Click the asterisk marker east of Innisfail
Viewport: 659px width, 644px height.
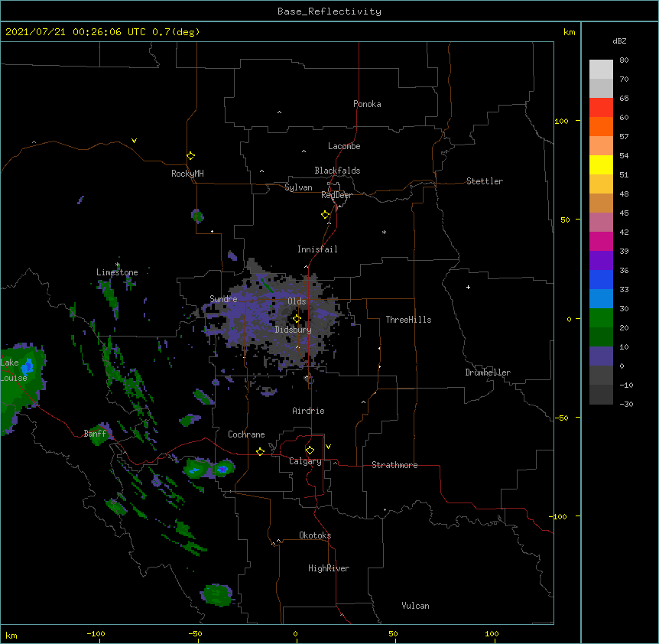pyautogui.click(x=384, y=233)
